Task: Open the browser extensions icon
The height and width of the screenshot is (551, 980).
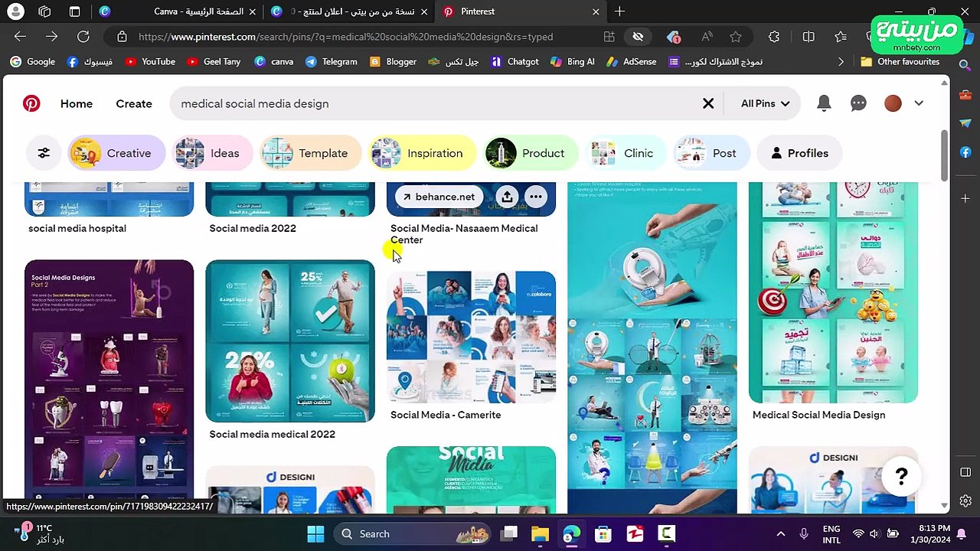Action: (774, 37)
